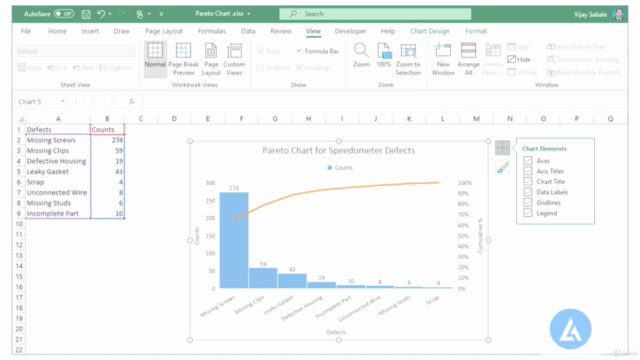Open the Freeze Panes dropdown
The width and height of the screenshot is (640, 360).
[493, 59]
